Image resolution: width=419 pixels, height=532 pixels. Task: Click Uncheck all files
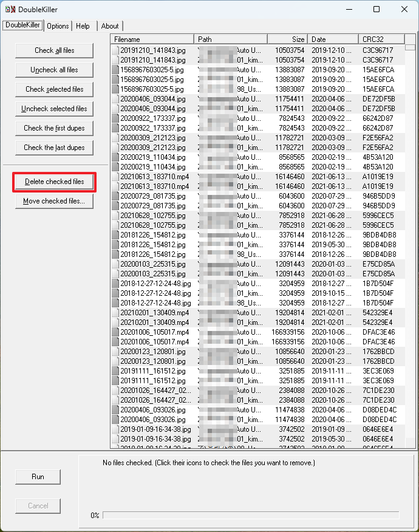pos(54,70)
